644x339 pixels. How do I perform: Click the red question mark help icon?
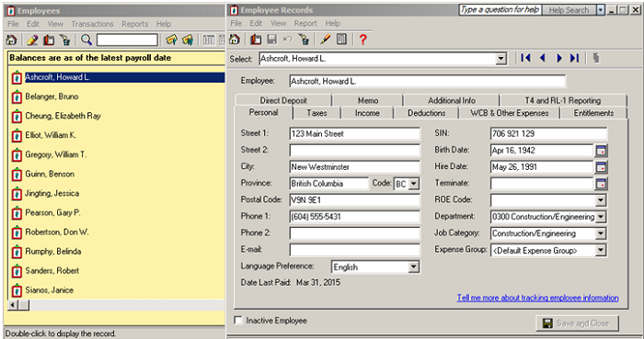click(362, 40)
